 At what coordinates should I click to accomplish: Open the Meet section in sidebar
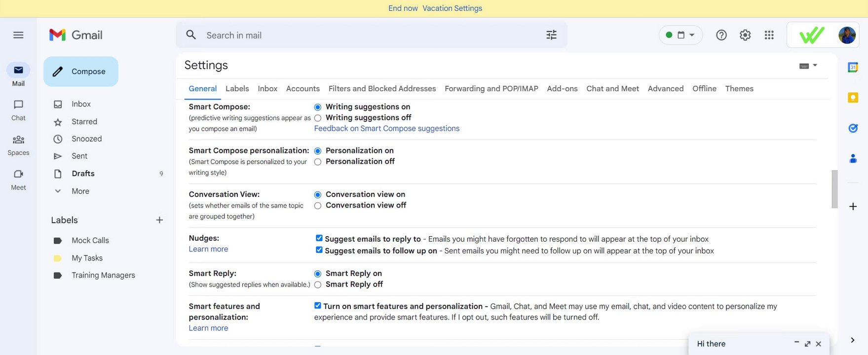coord(18,179)
